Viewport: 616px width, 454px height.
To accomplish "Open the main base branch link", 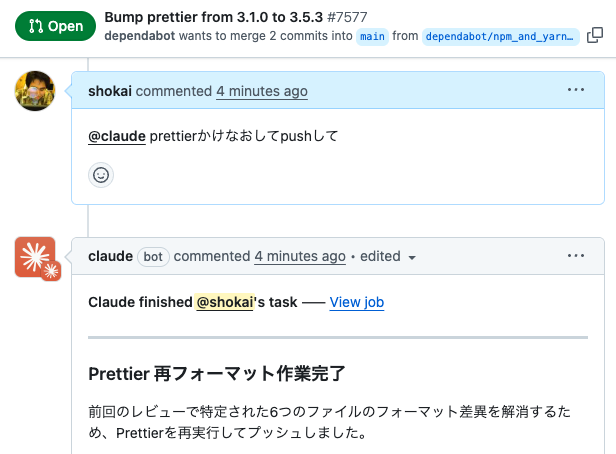I will 373,36.
